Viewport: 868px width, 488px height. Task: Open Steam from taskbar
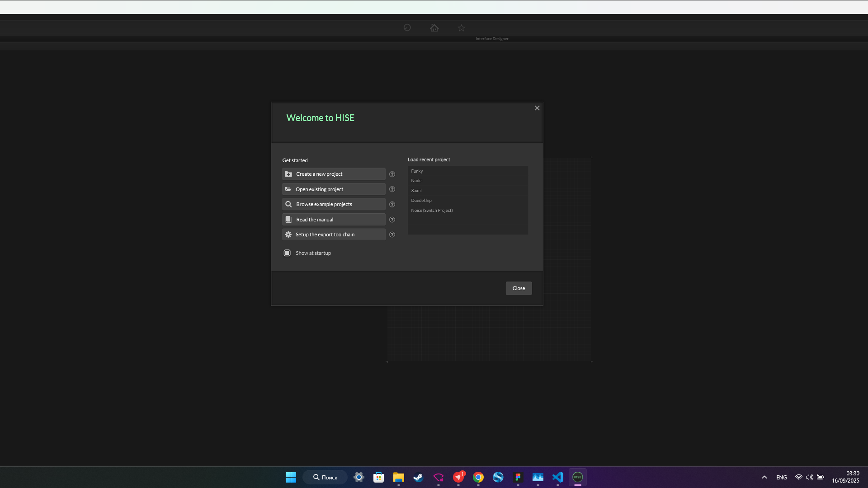[419, 477]
